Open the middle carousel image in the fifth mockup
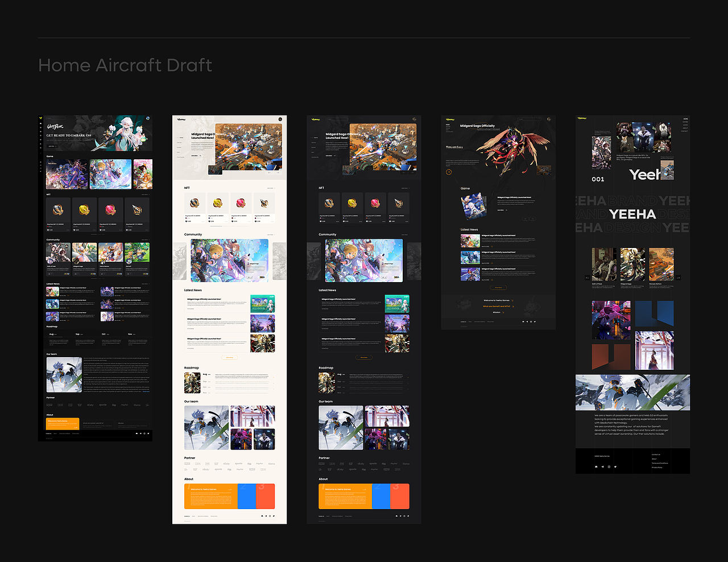 click(x=632, y=265)
